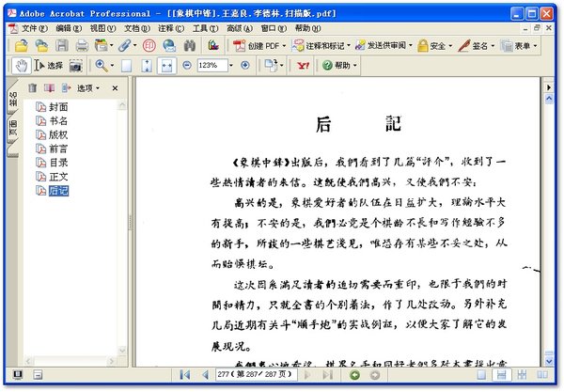Open the 工具 menu

point(205,28)
